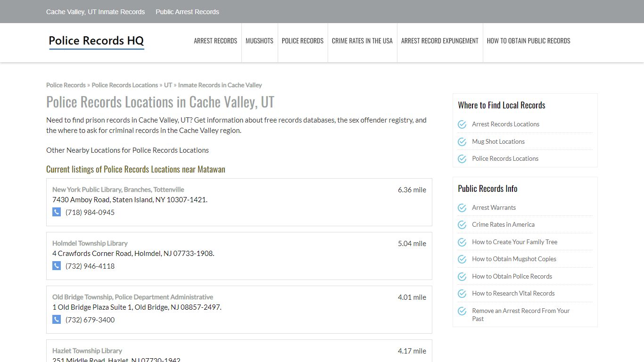The width and height of the screenshot is (644, 362).
Task: Click Inmate Records in Cache Valley breadcrumb
Action: 220,85
